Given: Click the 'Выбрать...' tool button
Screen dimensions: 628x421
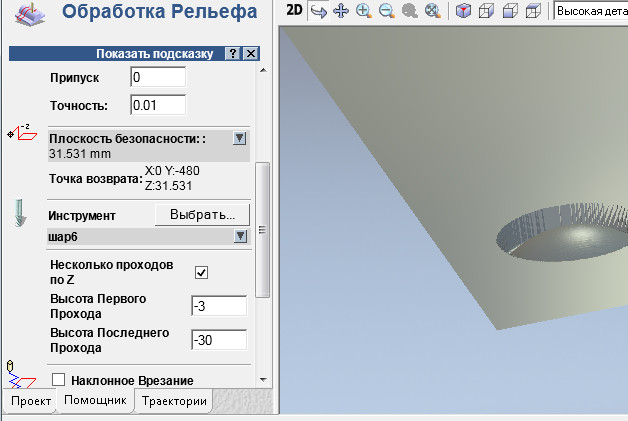Looking at the screenshot, I should click(201, 215).
